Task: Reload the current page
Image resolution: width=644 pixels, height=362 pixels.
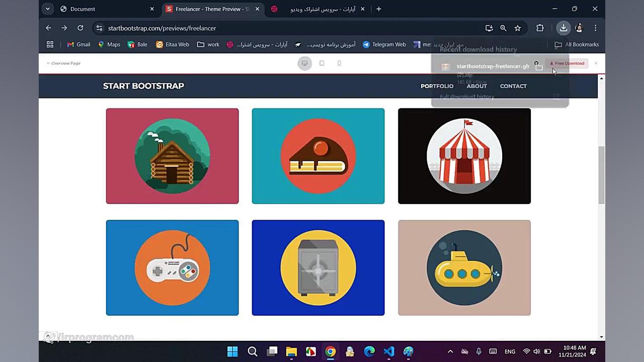Action: pos(80,28)
